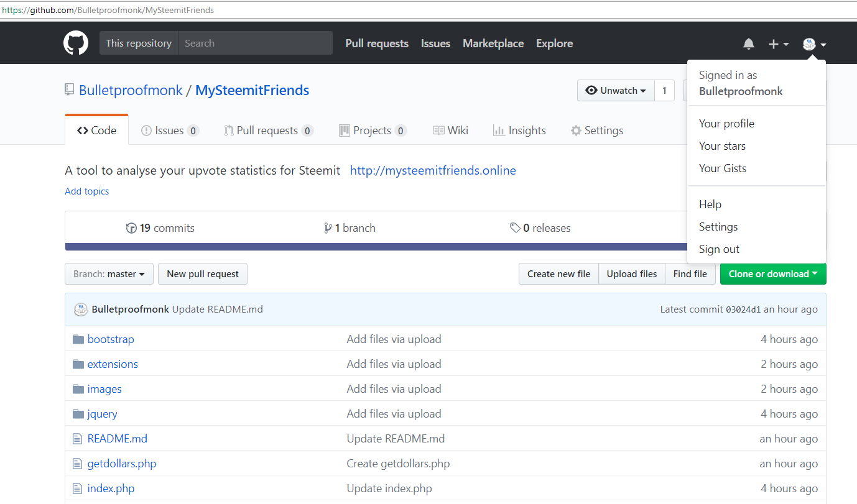Click the Update index.php commit message
857x504 pixels.
[389, 488]
